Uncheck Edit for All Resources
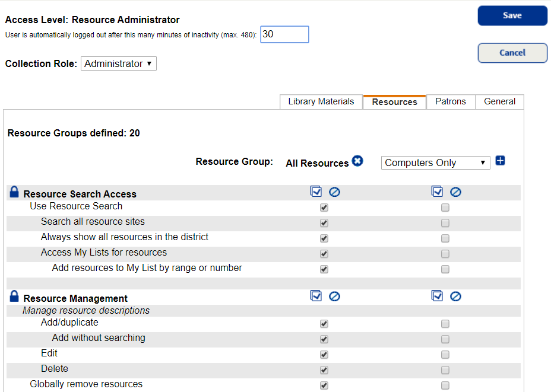The width and height of the screenshot is (551, 392). [324, 355]
